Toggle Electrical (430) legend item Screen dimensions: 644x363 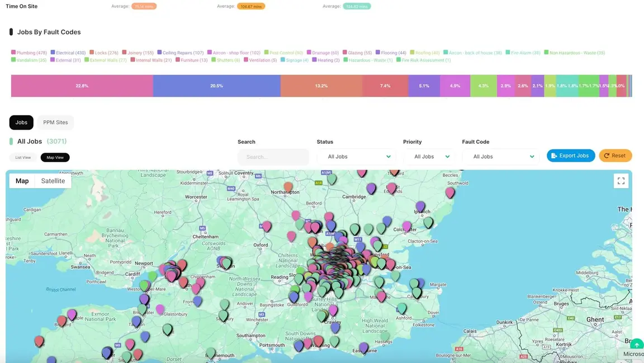pos(68,53)
